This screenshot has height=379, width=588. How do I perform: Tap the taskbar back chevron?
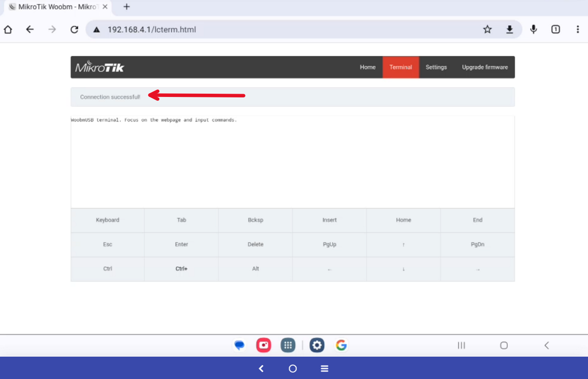tap(547, 345)
